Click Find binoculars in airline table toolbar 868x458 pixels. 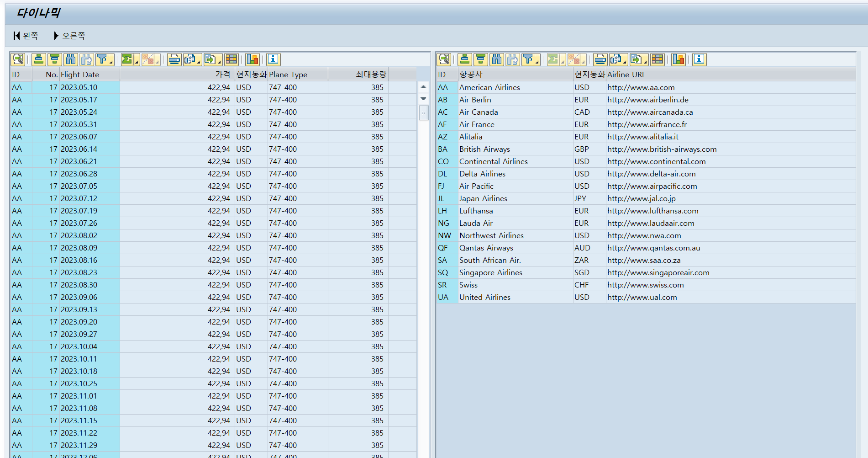coord(497,59)
